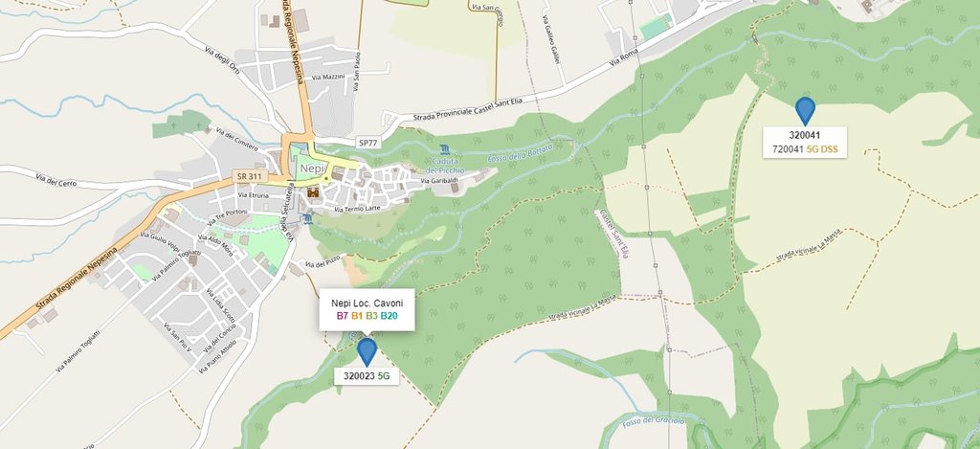Viewport: 980px width, 449px height.
Task: Click the cemetery cross area near Via del Cimitero
Action: [182, 123]
